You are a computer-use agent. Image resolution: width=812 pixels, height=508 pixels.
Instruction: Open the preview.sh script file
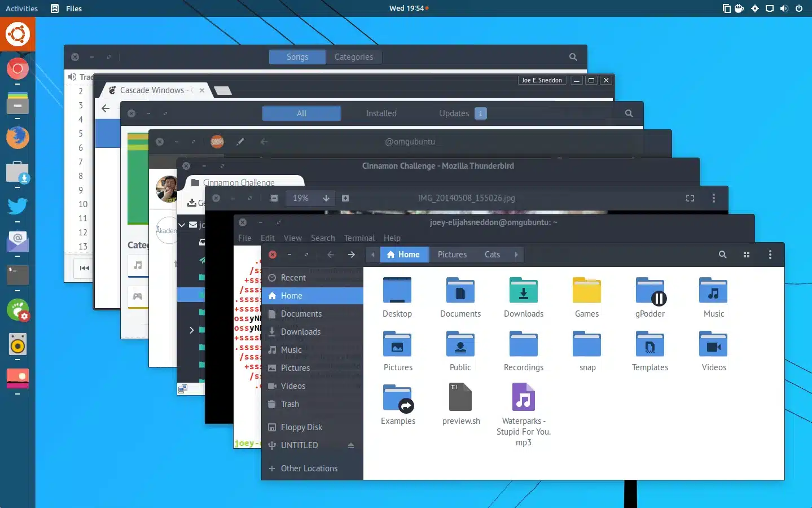(x=461, y=404)
